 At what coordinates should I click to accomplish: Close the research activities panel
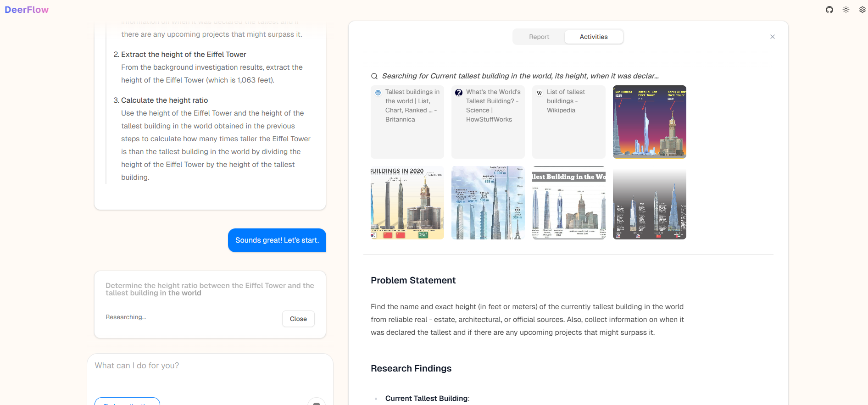773,37
